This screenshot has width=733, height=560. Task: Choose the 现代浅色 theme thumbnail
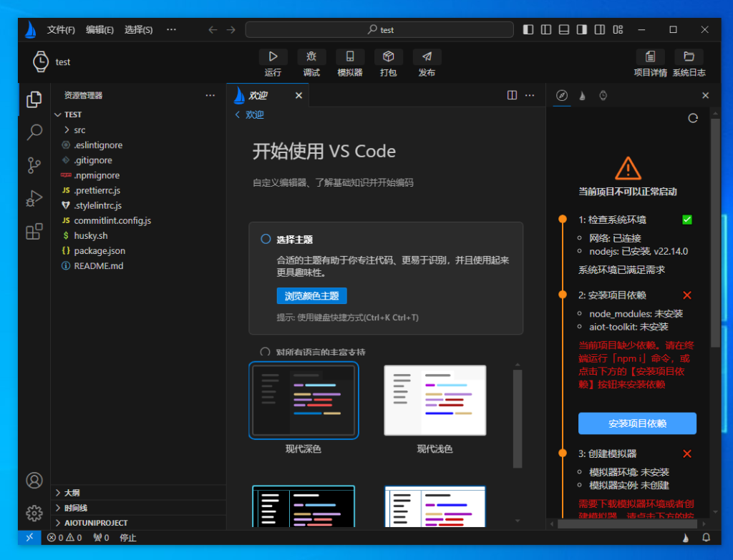tap(435, 401)
